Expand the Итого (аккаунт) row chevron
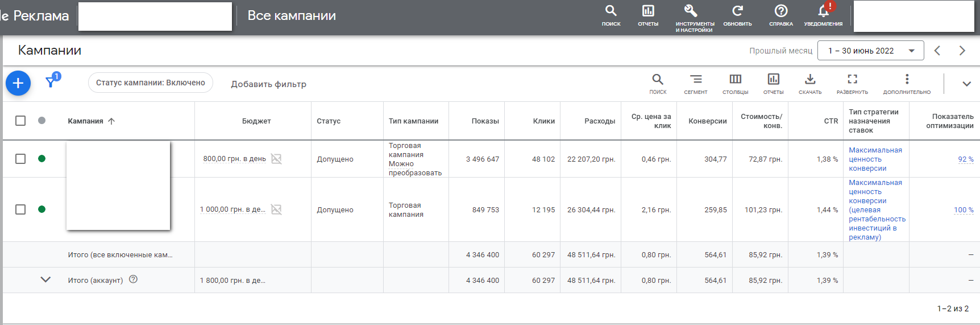The height and width of the screenshot is (325, 980). tap(45, 279)
